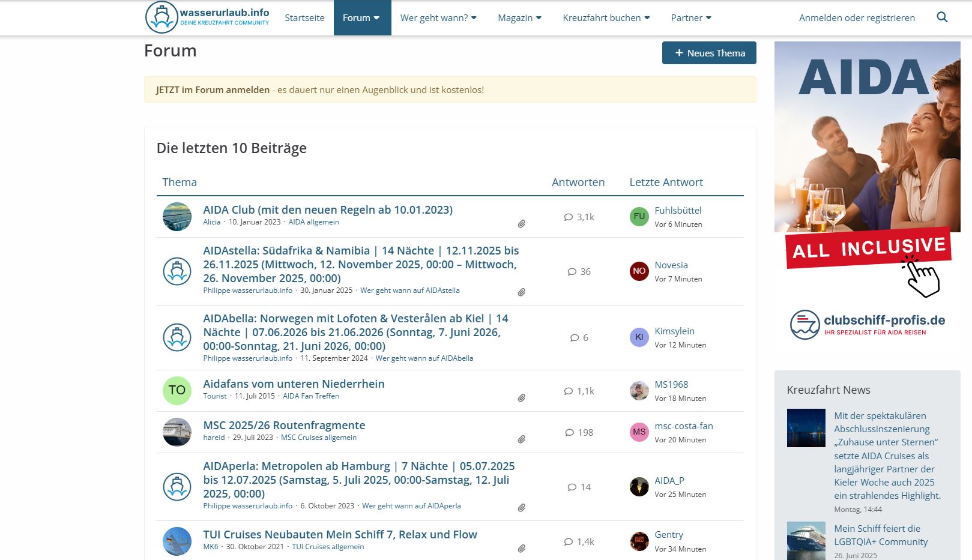Expand the Forum dropdown menu
The width and height of the screenshot is (972, 560).
pos(361,18)
